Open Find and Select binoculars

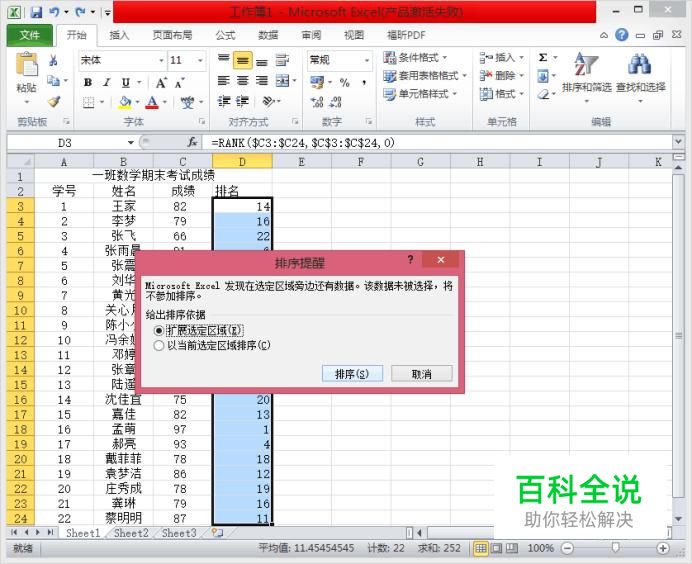pyautogui.click(x=640, y=78)
